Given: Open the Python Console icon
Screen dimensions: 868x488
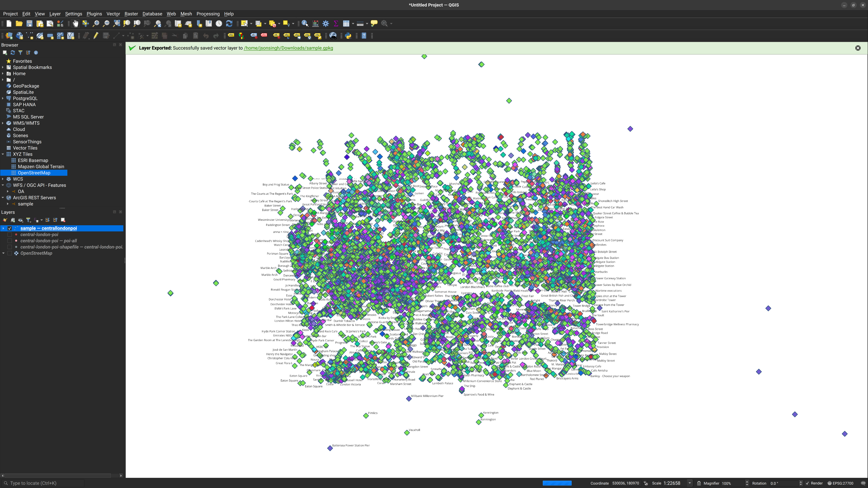Looking at the screenshot, I should click(x=348, y=36).
